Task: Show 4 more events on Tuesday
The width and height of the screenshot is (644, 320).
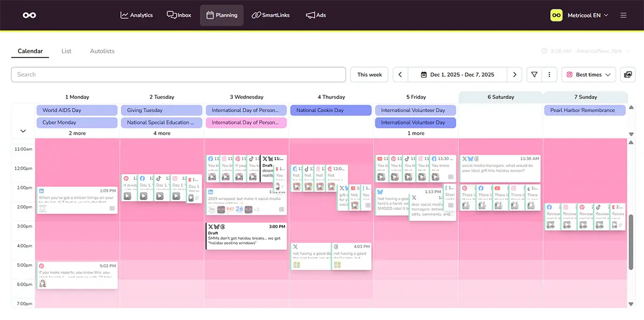Action: [x=162, y=133]
